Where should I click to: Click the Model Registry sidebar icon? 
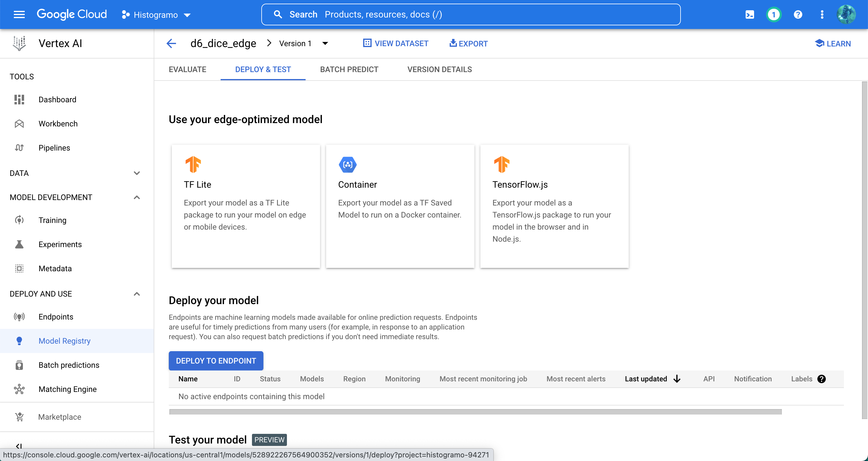click(x=20, y=341)
